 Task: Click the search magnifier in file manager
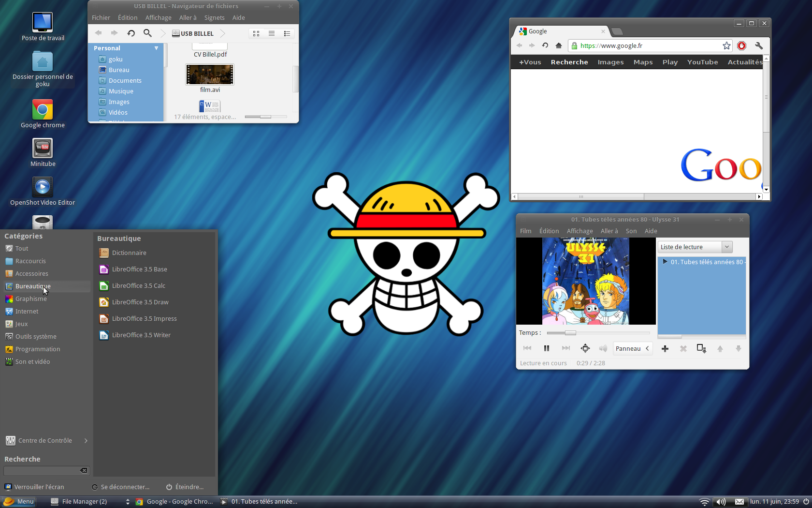click(147, 33)
